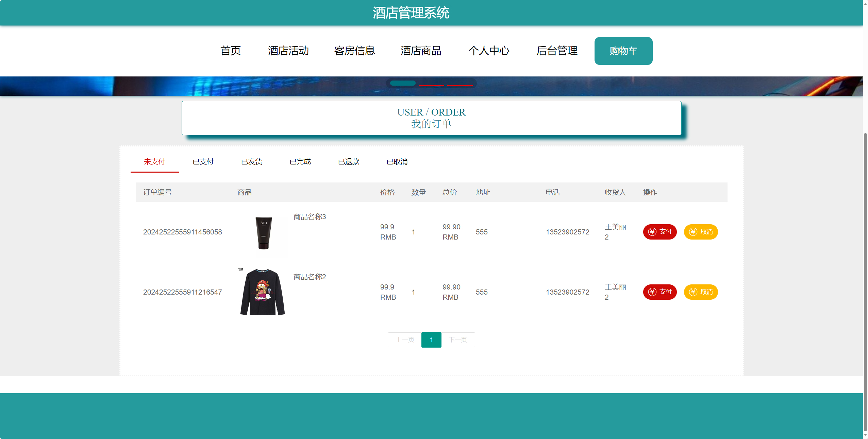This screenshot has width=868, height=439.
Task: Open the 后台管理 admin management page
Action: tap(557, 51)
